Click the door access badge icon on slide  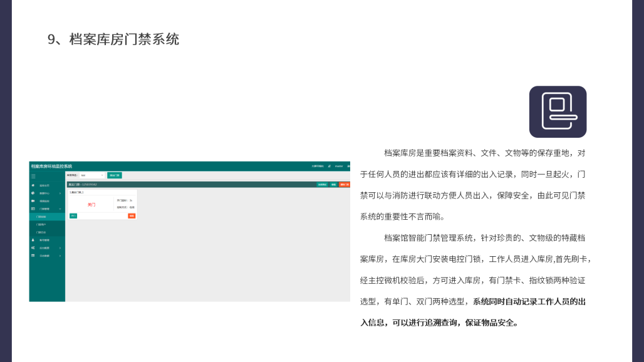click(x=558, y=112)
